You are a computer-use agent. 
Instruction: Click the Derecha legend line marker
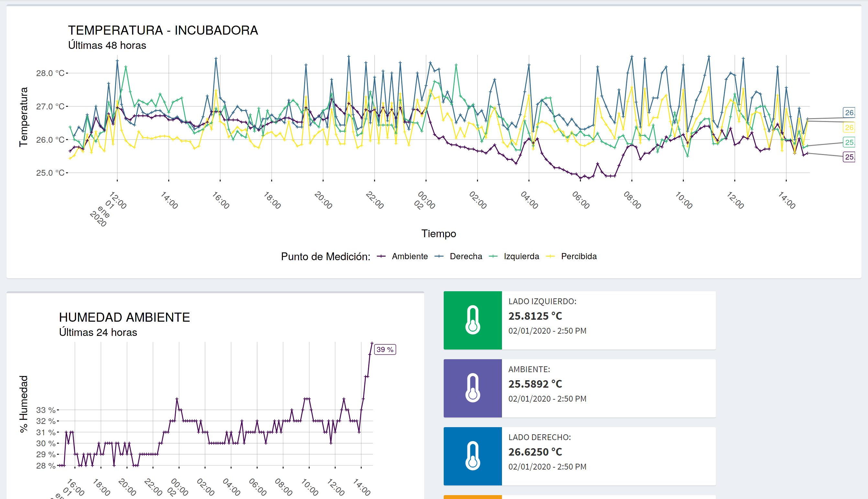pyautogui.click(x=439, y=256)
